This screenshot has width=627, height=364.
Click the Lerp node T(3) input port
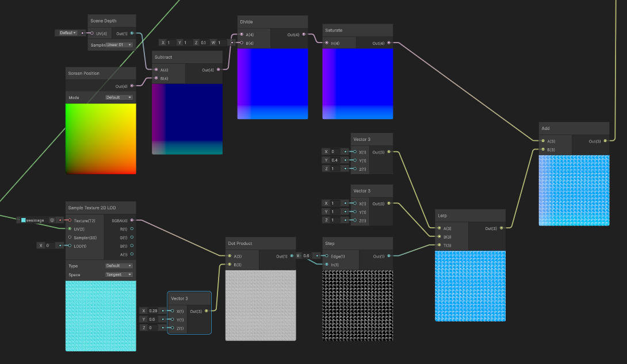439,245
